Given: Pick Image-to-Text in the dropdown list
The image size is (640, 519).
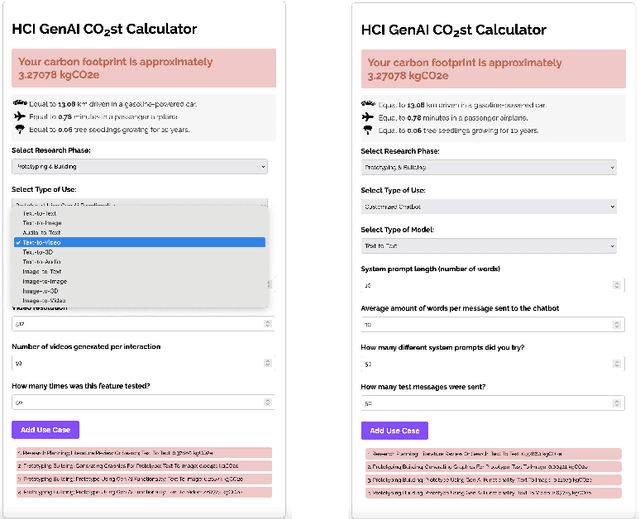Looking at the screenshot, I should (x=43, y=271).
